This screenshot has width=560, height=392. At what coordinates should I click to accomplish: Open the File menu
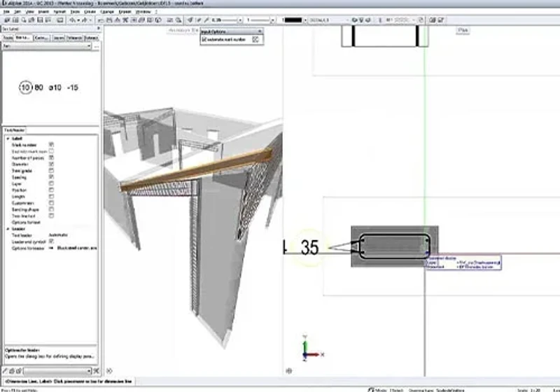point(6,12)
